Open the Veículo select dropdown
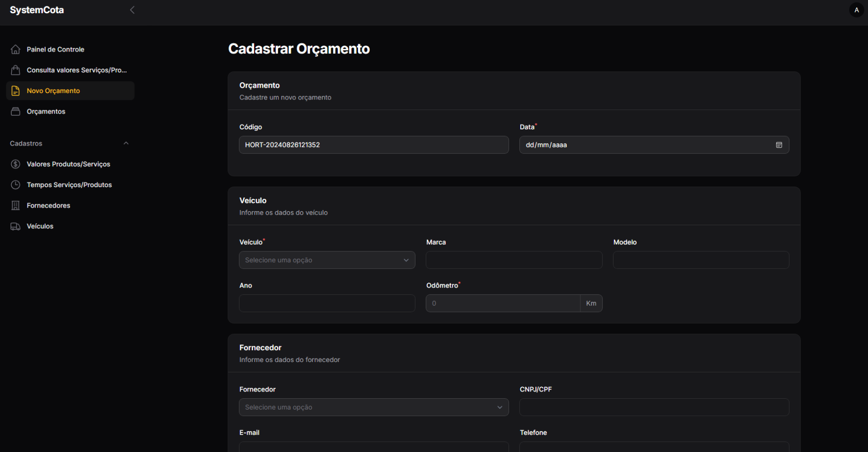 327,260
